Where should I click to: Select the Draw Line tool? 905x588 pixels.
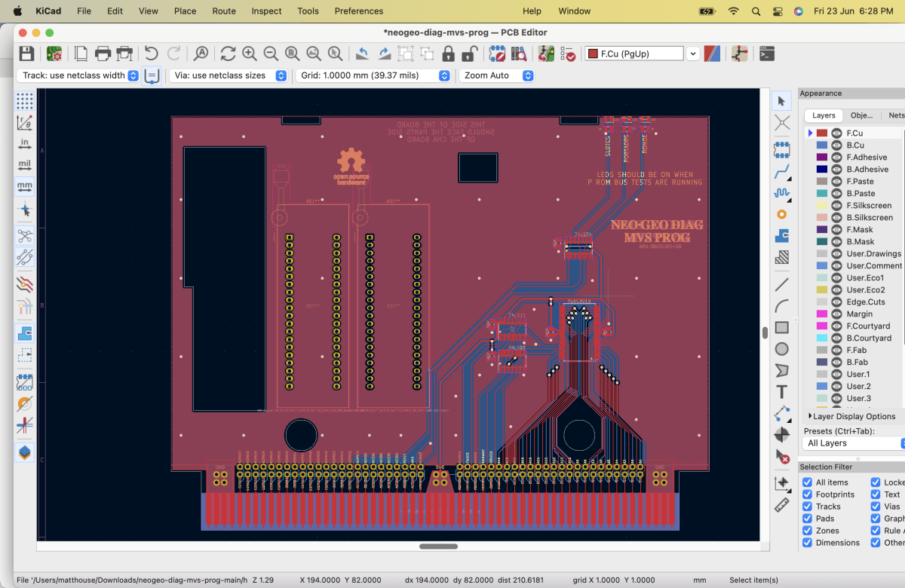pyautogui.click(x=782, y=284)
